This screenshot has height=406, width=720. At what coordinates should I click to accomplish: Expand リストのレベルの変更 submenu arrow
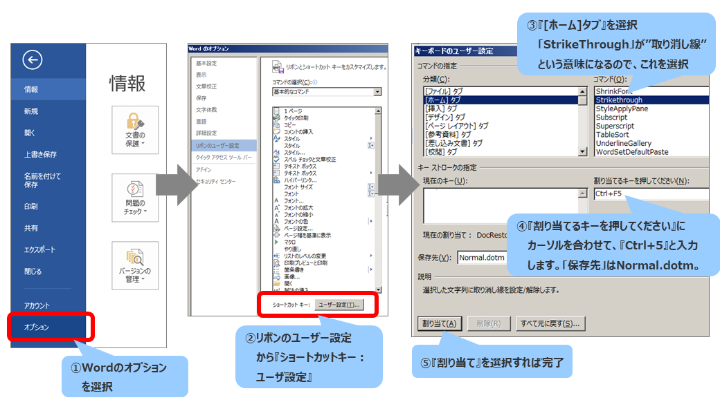pyautogui.click(x=371, y=256)
